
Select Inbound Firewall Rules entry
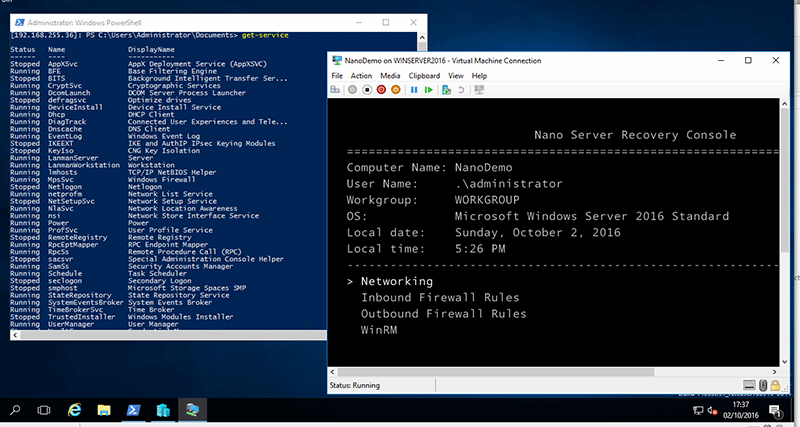pyautogui.click(x=440, y=297)
